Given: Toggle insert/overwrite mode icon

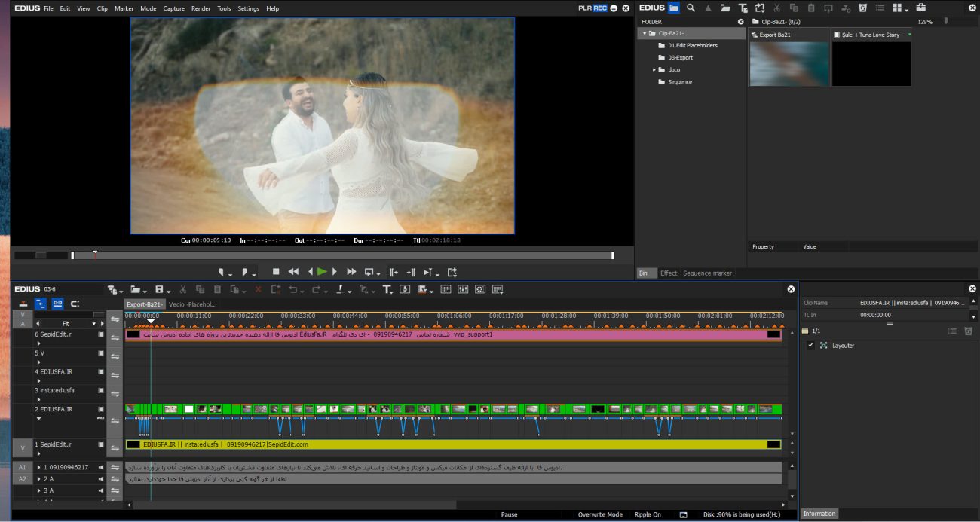Looking at the screenshot, I should (x=23, y=304).
